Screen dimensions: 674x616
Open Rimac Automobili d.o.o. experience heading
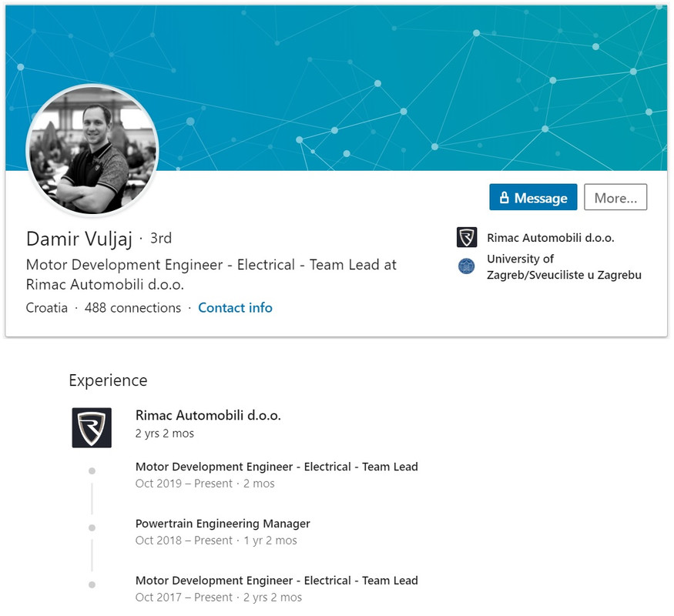click(x=208, y=415)
